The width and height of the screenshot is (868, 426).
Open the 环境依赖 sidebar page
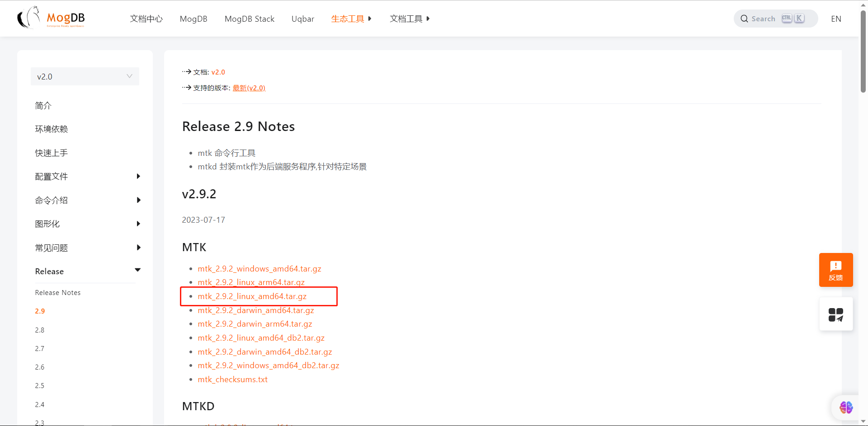pos(52,129)
